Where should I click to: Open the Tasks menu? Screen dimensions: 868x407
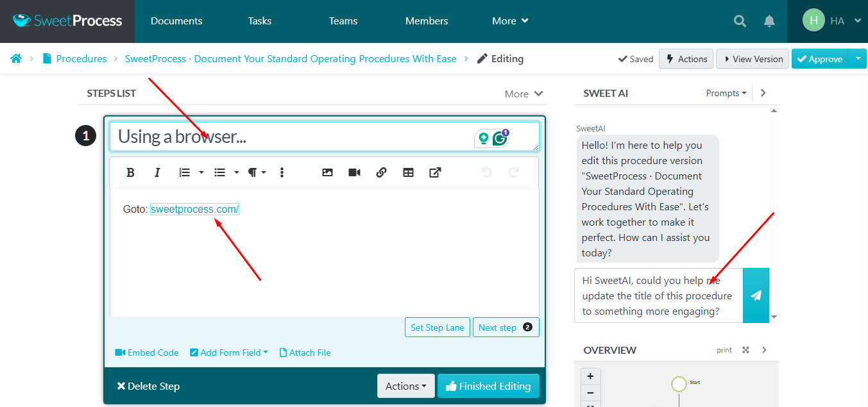tap(260, 21)
